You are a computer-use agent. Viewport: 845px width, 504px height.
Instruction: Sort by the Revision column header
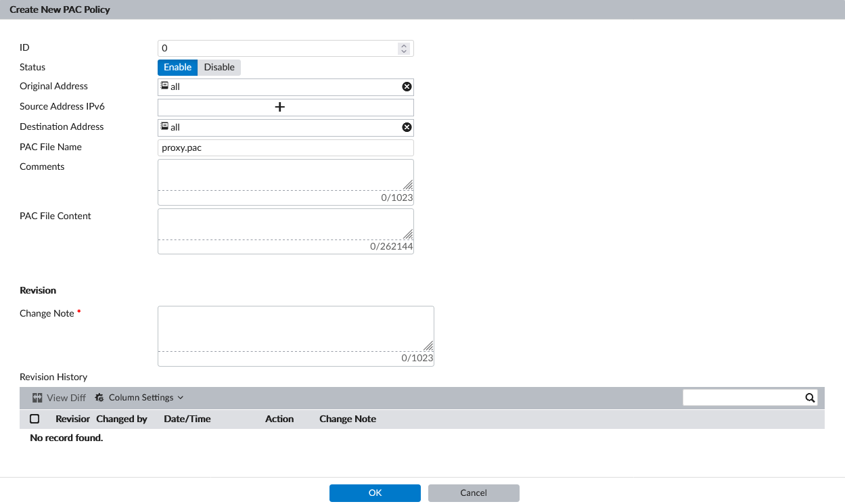coord(73,419)
